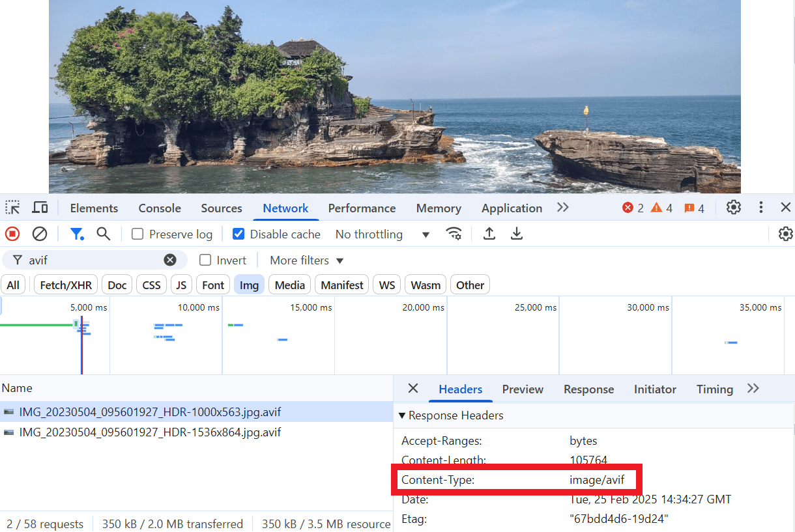Activate the inspect element picker icon
The width and height of the screenshot is (795, 532).
pos(12,208)
